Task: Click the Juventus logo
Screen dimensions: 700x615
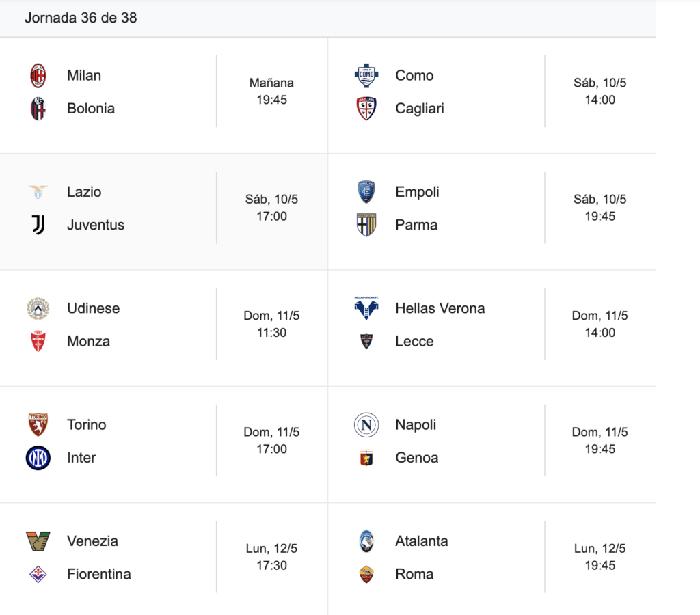Action: click(x=38, y=225)
